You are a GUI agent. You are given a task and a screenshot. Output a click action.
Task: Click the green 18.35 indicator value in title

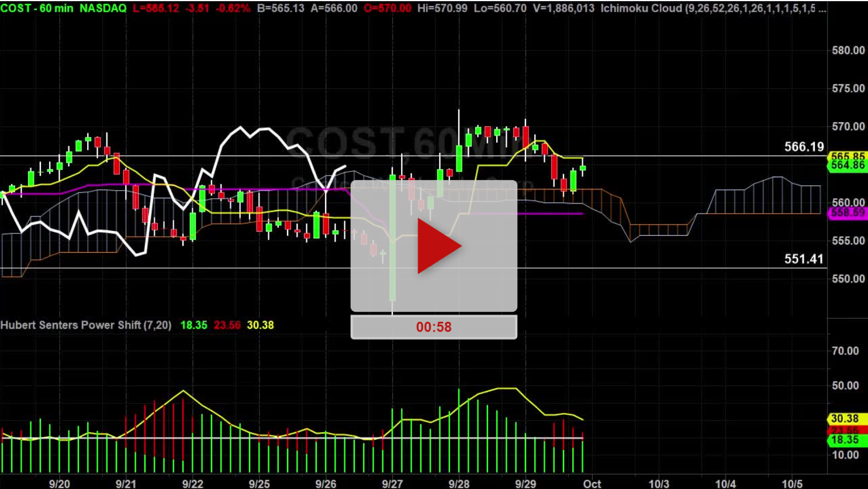[x=193, y=325]
